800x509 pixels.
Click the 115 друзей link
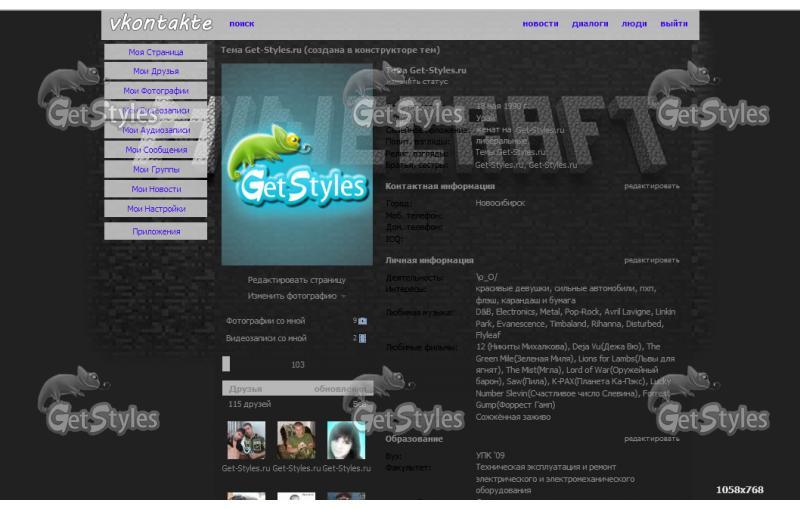pyautogui.click(x=249, y=404)
